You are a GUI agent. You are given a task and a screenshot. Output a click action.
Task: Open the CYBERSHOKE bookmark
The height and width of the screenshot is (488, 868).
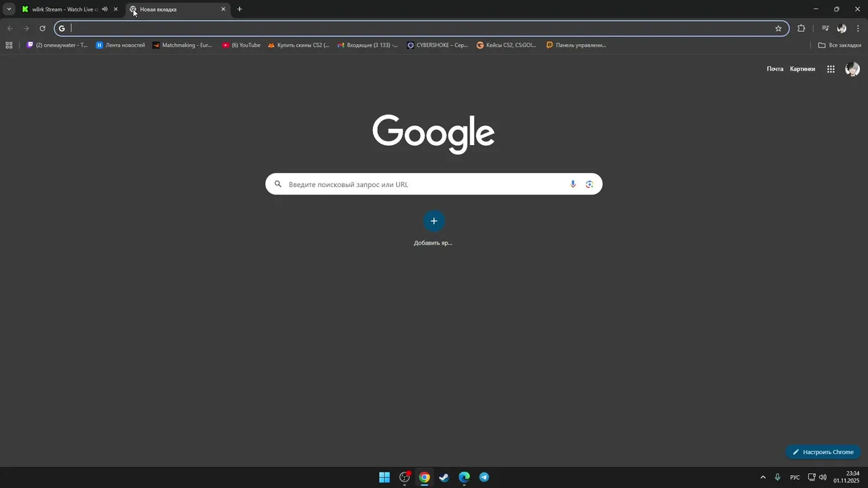tap(437, 45)
